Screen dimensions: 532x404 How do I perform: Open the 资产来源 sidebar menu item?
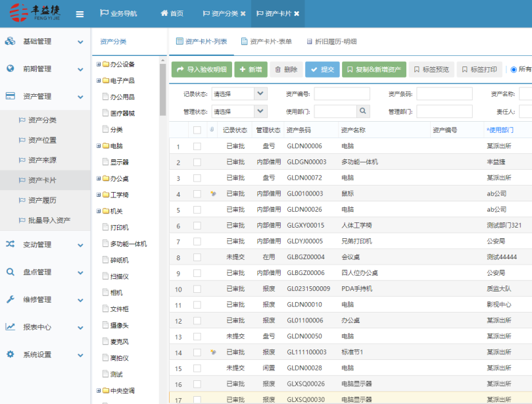(45, 160)
